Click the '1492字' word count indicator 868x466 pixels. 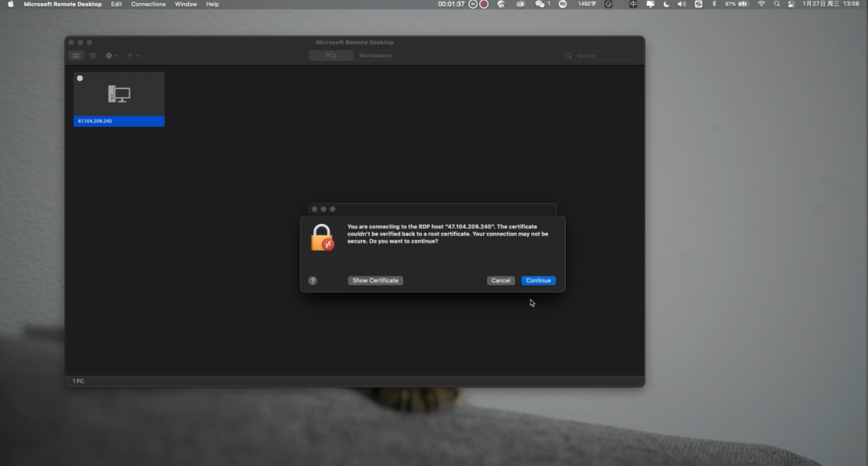587,4
